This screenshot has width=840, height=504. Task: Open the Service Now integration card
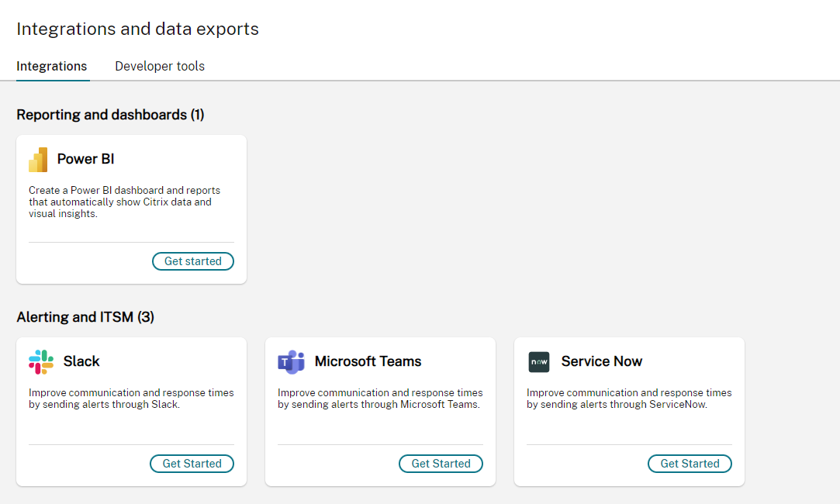click(628, 411)
